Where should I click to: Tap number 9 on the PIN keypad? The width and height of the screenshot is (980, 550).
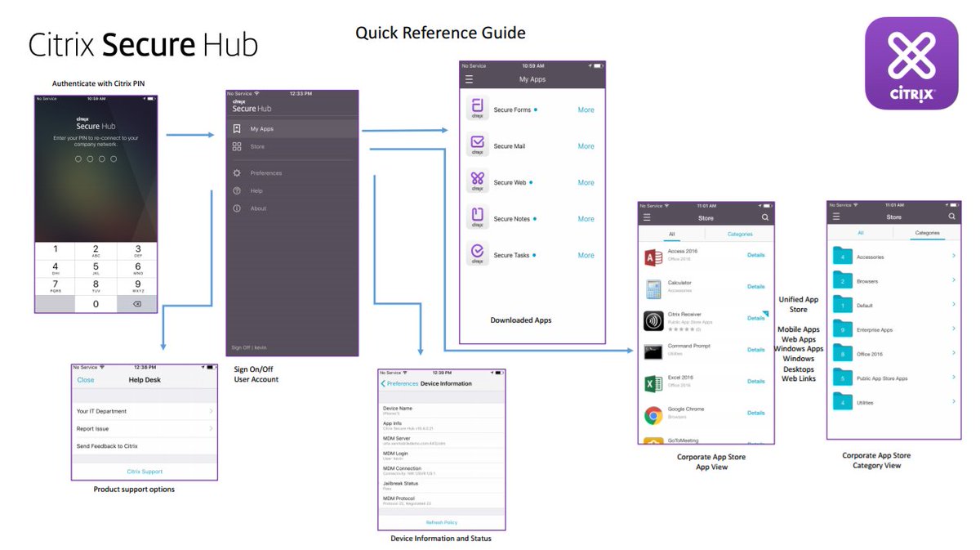click(x=137, y=286)
